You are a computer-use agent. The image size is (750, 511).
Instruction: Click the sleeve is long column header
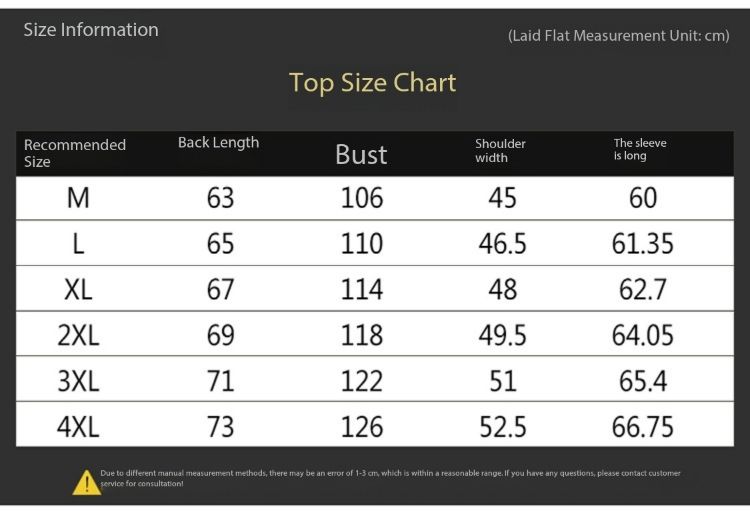[x=640, y=149]
